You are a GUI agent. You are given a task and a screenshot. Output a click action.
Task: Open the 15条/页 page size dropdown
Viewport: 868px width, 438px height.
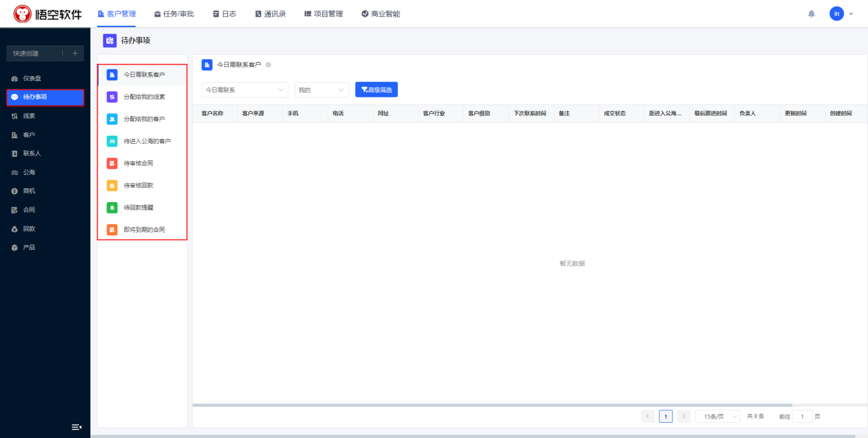pyautogui.click(x=717, y=416)
